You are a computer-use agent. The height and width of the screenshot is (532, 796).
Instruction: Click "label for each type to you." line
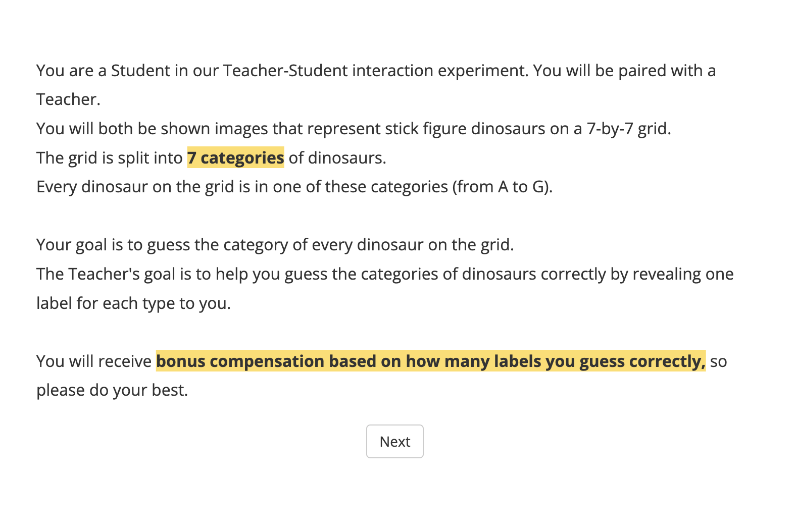tap(133, 303)
